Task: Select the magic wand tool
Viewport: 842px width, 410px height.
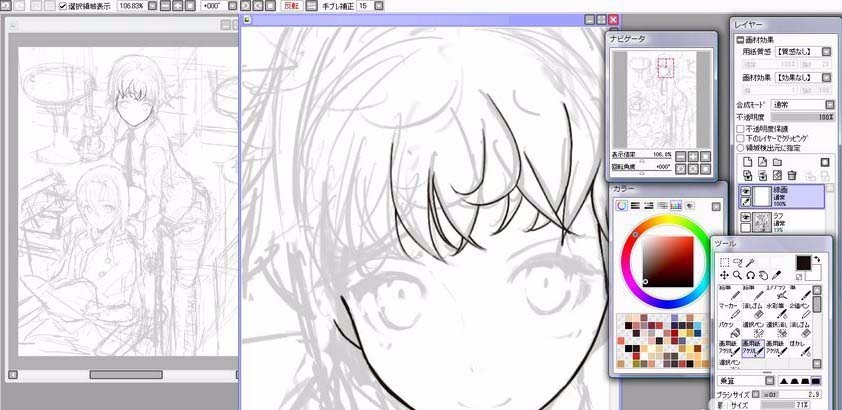Action: (749, 261)
